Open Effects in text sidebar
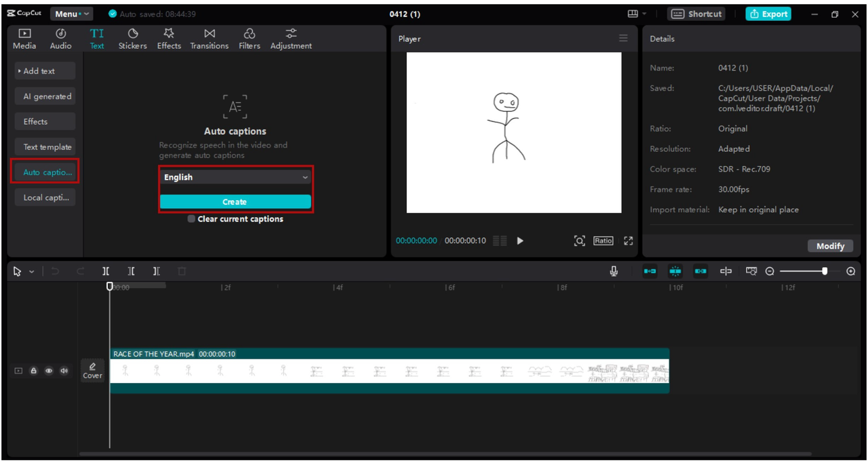The image size is (868, 463). [45, 121]
